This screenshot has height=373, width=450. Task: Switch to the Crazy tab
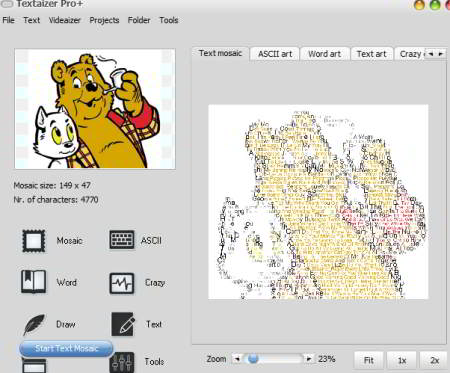[x=410, y=54]
